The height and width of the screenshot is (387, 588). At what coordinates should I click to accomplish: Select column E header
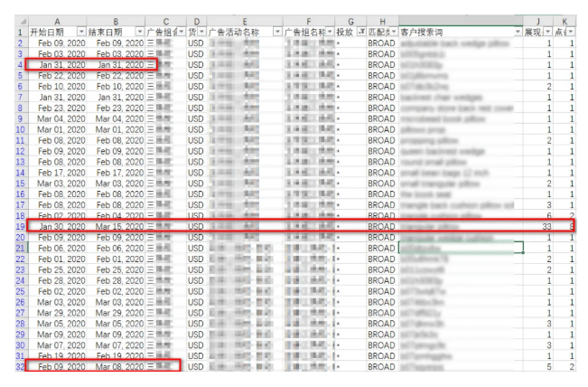click(245, 20)
